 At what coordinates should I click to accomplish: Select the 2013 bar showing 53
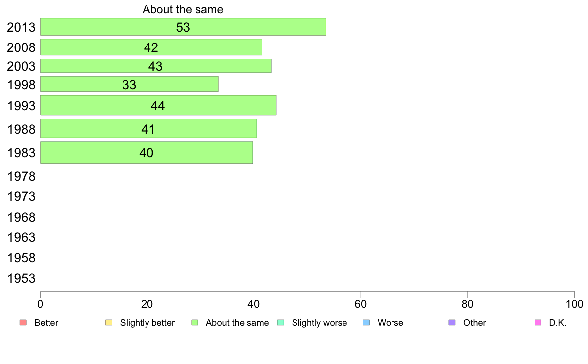click(183, 27)
